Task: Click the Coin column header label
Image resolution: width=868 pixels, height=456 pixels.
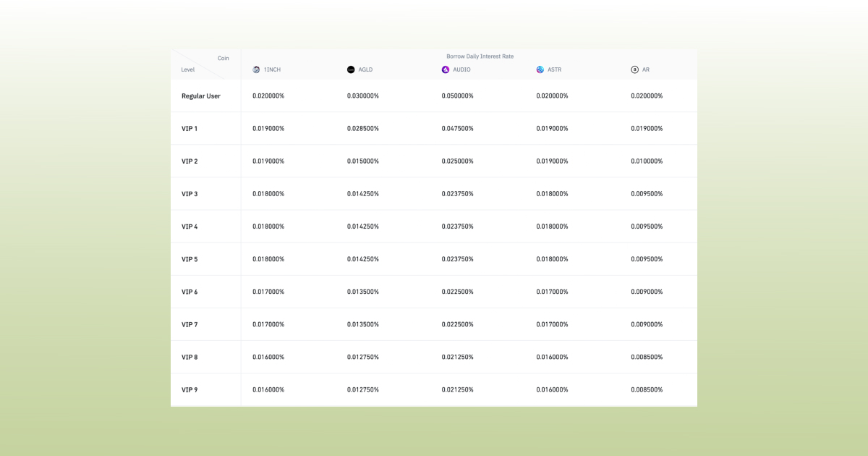Action: [223, 58]
